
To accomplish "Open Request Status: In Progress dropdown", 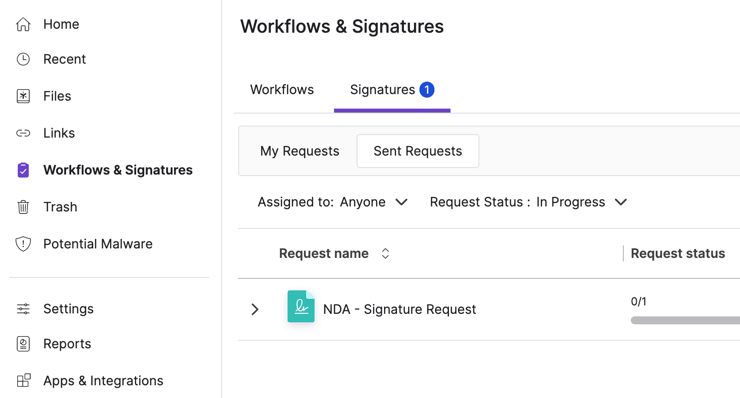I will click(528, 202).
